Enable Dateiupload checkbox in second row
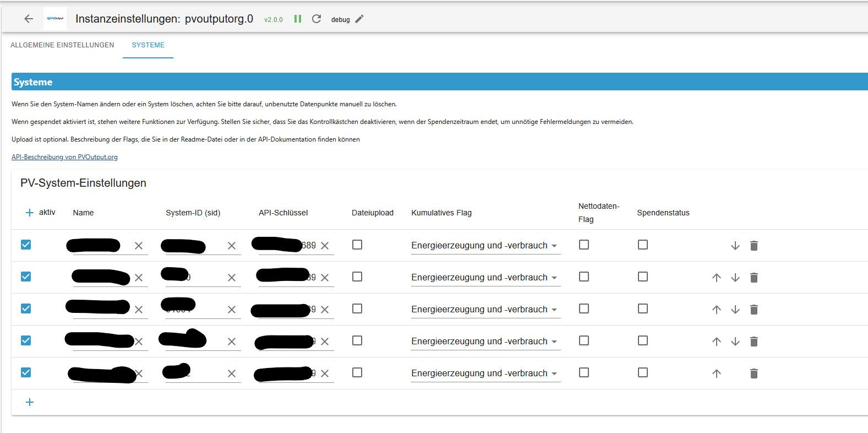This screenshot has height=433, width=868. click(357, 277)
